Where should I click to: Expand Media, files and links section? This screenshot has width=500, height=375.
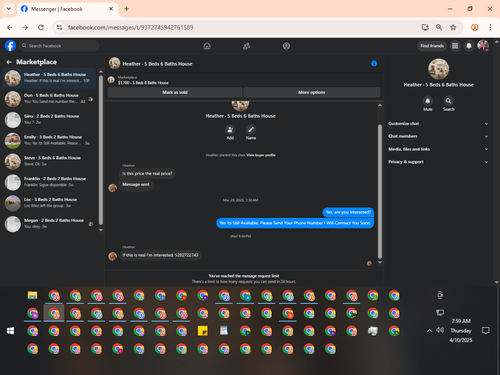[x=438, y=149]
